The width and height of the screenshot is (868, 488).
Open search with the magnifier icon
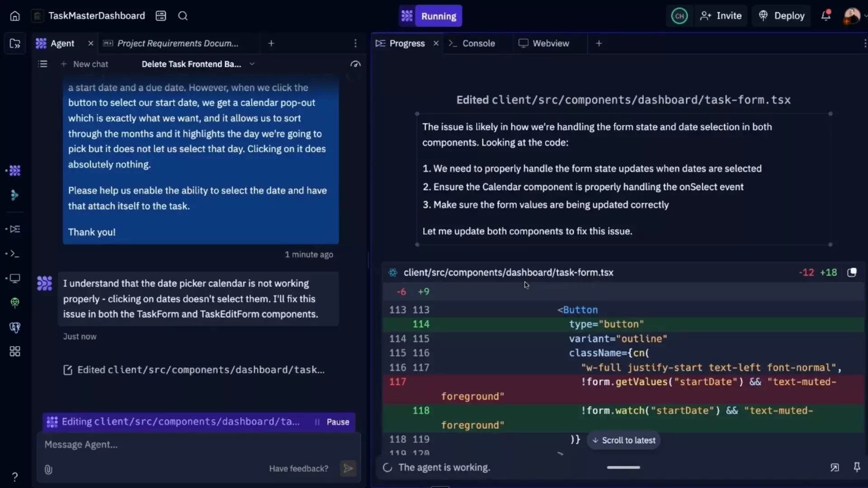(183, 15)
